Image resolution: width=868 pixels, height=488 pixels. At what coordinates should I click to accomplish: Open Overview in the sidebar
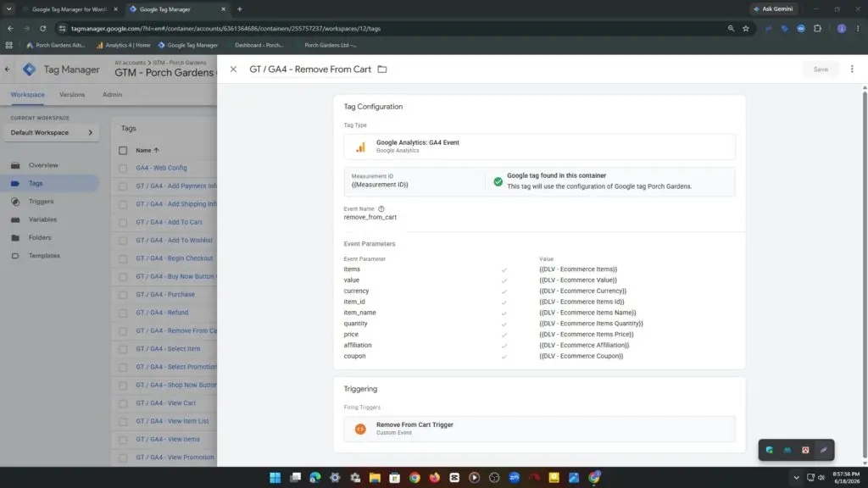coord(43,165)
